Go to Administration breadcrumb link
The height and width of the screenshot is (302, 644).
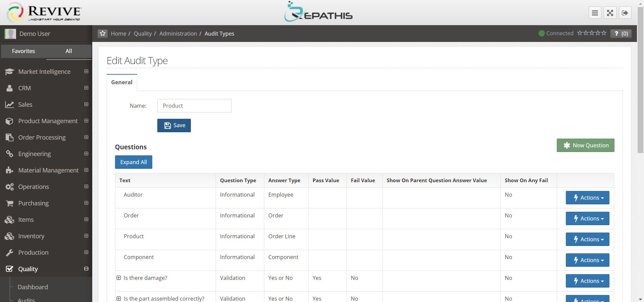(x=178, y=34)
